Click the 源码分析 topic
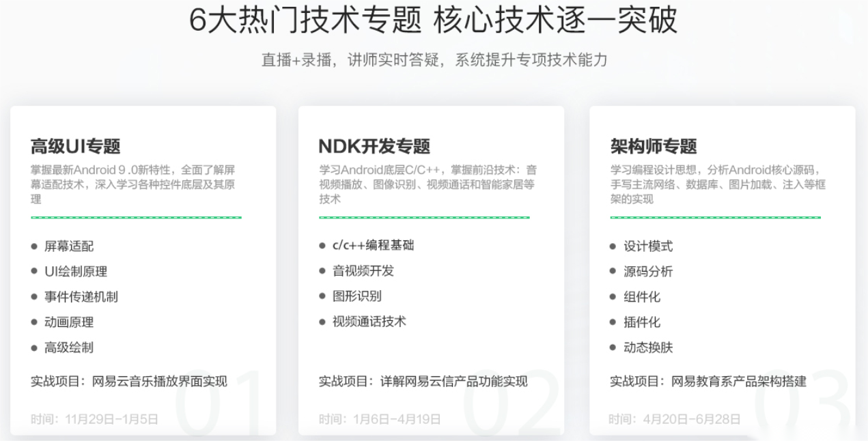The image size is (868, 441). point(648,272)
